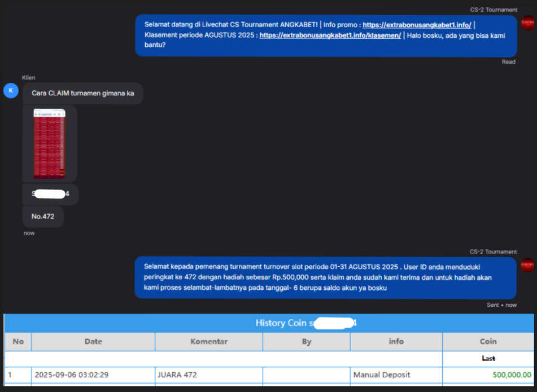This screenshot has height=392, width=537.
Task: Click the 'JUARA 472' comment cell
Action: click(x=209, y=375)
